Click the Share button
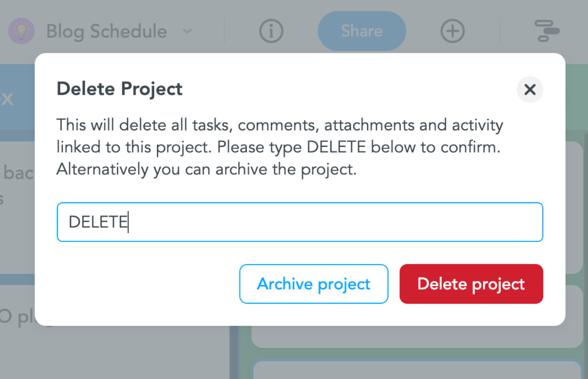Image resolution: width=588 pixels, height=379 pixels. 362,31
